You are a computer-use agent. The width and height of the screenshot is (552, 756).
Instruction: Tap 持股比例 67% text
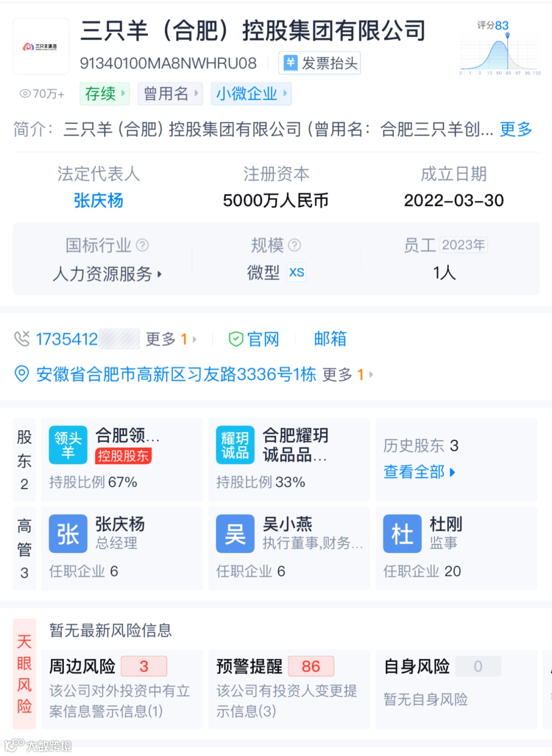point(93,482)
